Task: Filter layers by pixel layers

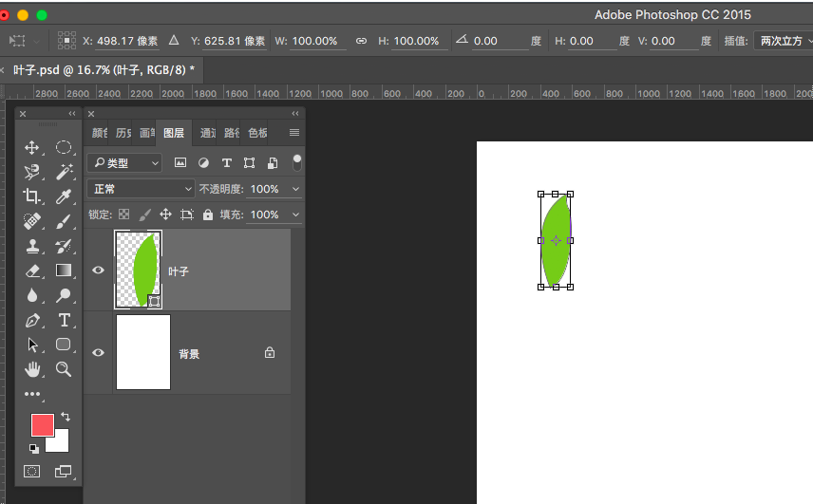Action: pos(180,162)
